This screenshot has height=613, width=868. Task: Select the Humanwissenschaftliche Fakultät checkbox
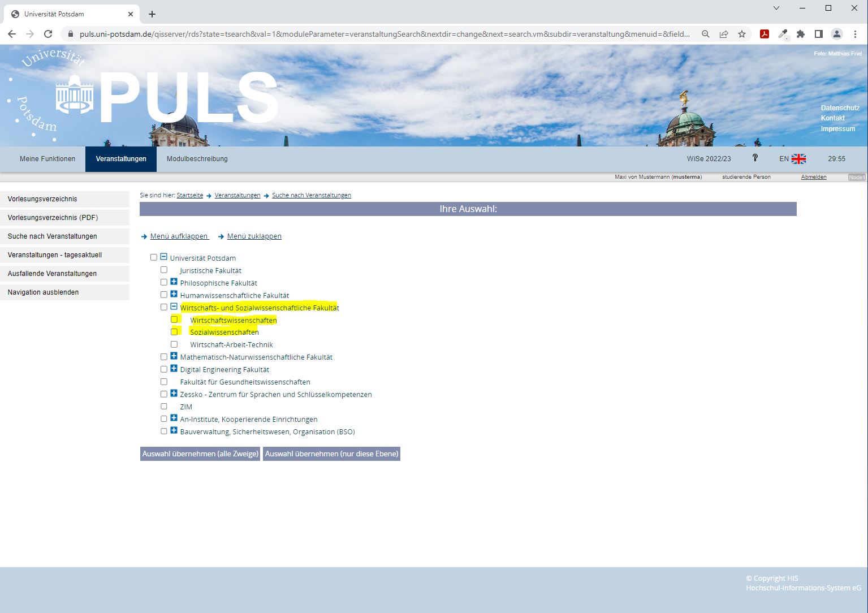pyautogui.click(x=164, y=295)
